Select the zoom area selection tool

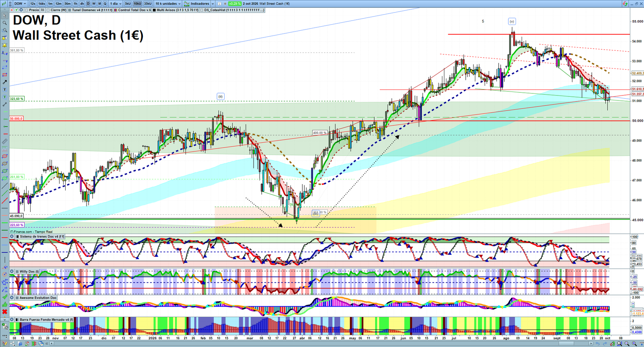pos(4,30)
